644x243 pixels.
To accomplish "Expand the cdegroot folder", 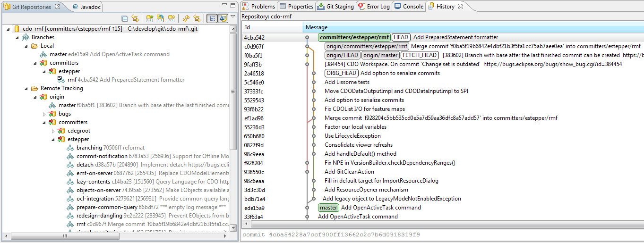I will (x=53, y=131).
